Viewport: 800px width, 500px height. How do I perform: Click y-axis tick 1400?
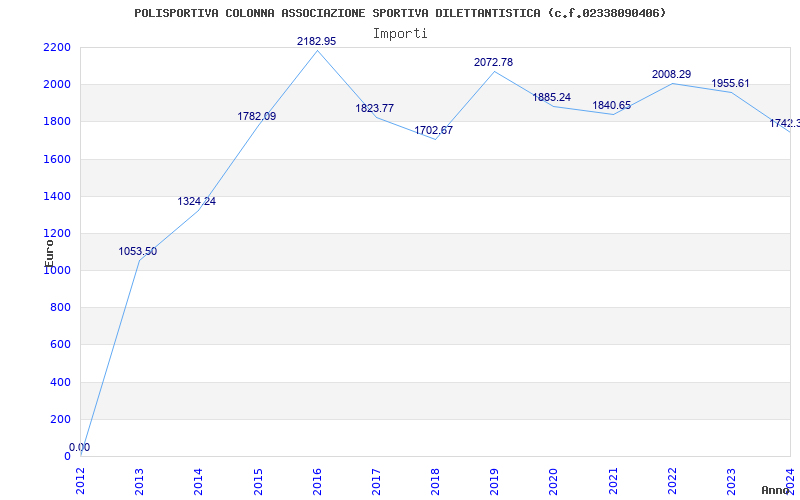coord(57,196)
